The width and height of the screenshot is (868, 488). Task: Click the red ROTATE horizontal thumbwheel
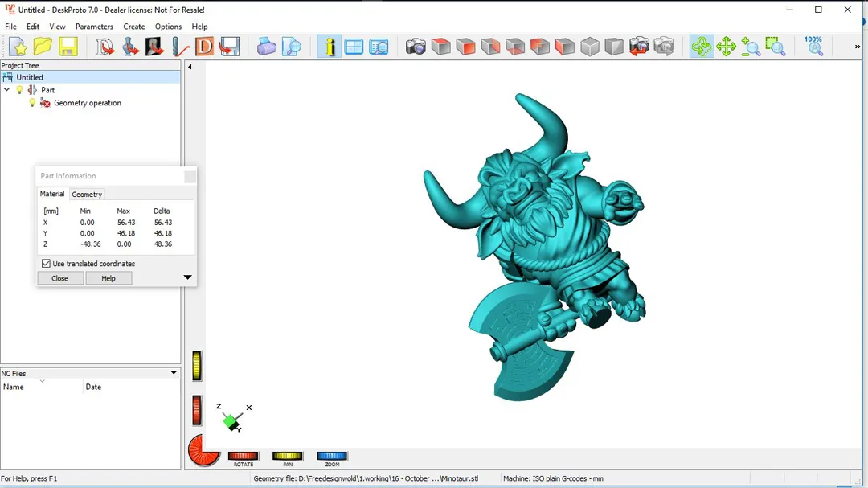tap(243, 456)
